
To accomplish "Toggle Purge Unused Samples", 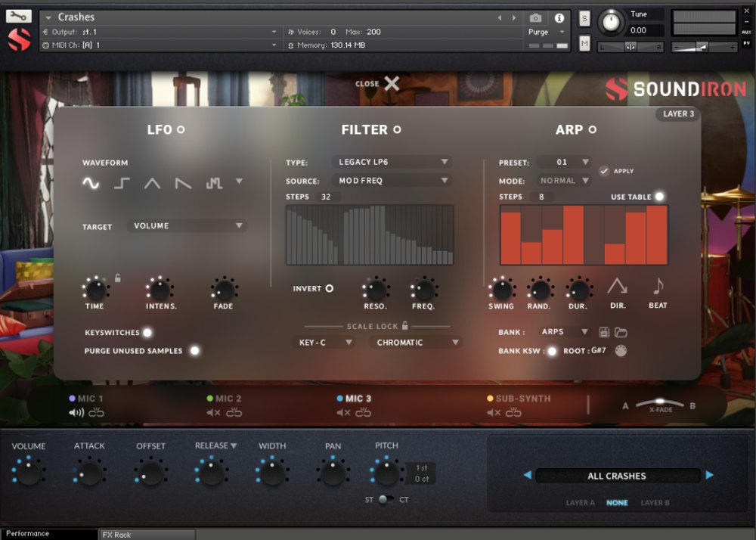I will [195, 350].
